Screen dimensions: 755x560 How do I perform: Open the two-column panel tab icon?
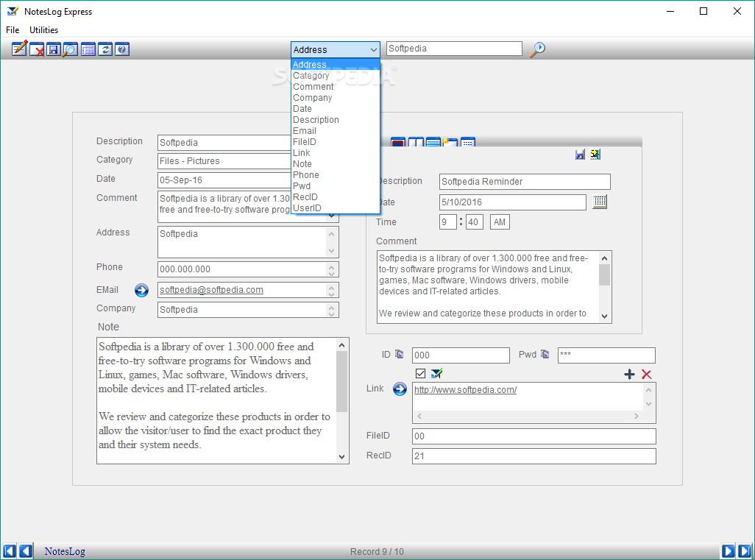coord(416,142)
